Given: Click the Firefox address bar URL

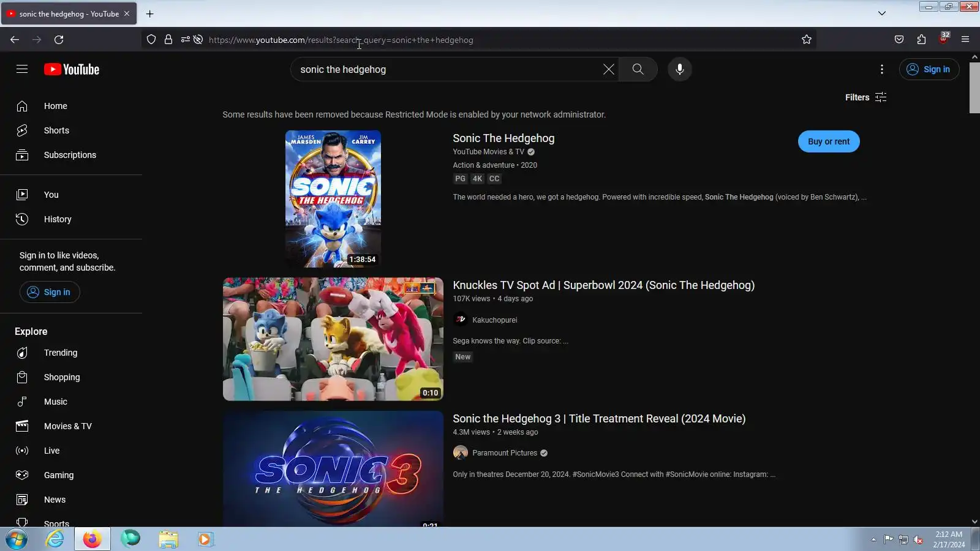Looking at the screenshot, I should tap(341, 40).
